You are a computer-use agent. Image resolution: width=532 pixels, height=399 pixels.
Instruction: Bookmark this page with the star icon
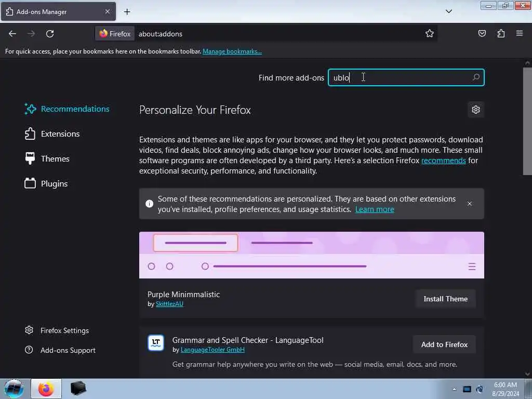tap(430, 33)
